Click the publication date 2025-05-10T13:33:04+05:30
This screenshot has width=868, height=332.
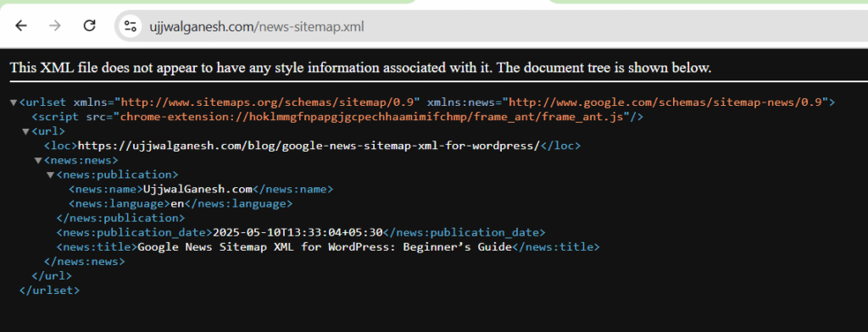click(x=298, y=232)
